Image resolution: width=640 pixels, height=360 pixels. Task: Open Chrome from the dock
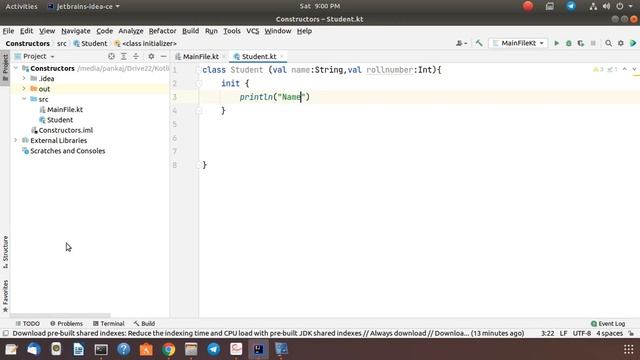[169, 349]
